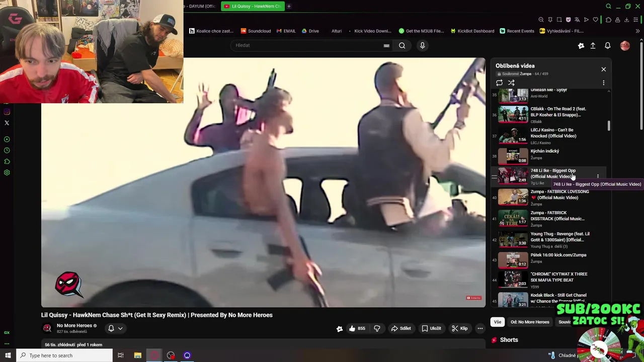Click the pin icon in address bar

pos(550,20)
